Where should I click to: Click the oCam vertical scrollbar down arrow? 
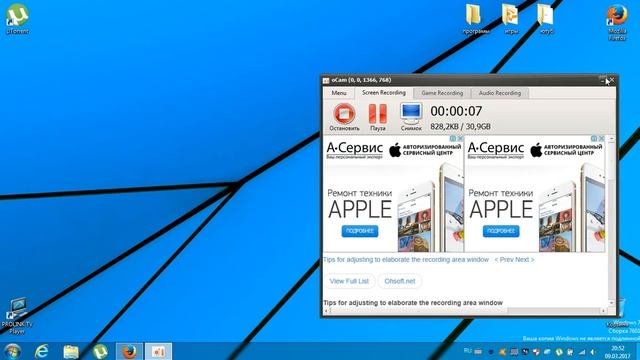611,303
